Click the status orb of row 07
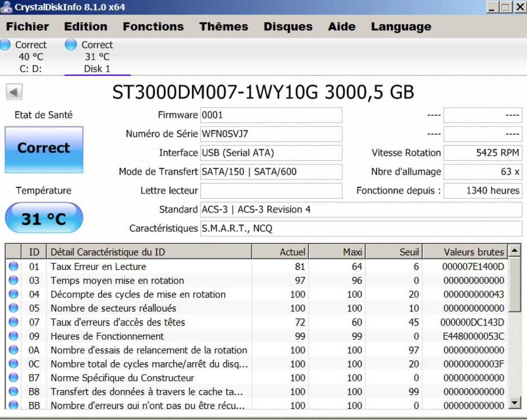Image resolution: width=527 pixels, height=420 pixels. tap(14, 322)
